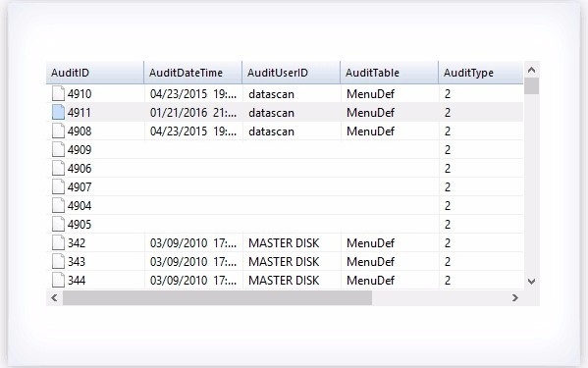588x368 pixels.
Task: Click the document icon beside 343
Action: tap(58, 262)
